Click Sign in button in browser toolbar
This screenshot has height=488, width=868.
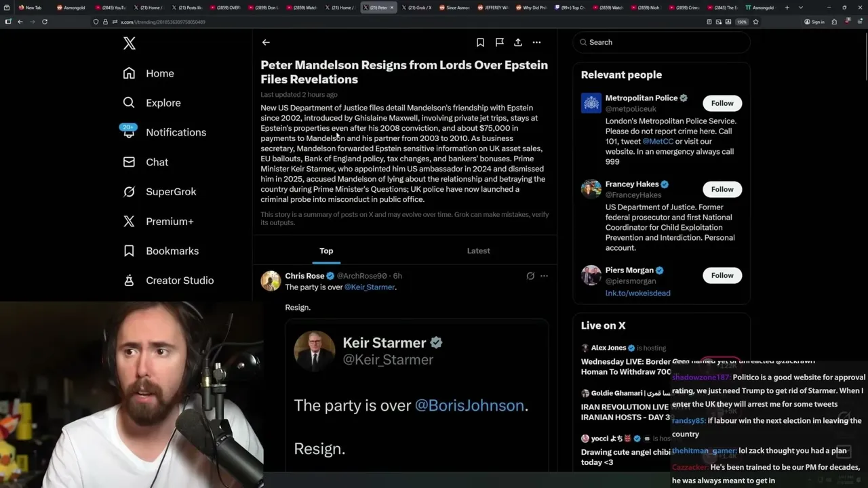point(814,22)
